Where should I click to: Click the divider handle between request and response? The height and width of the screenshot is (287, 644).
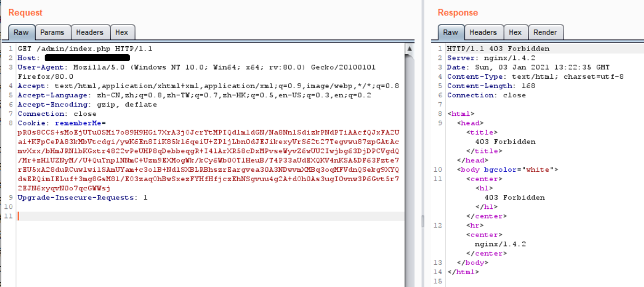pyautogui.click(x=423, y=221)
